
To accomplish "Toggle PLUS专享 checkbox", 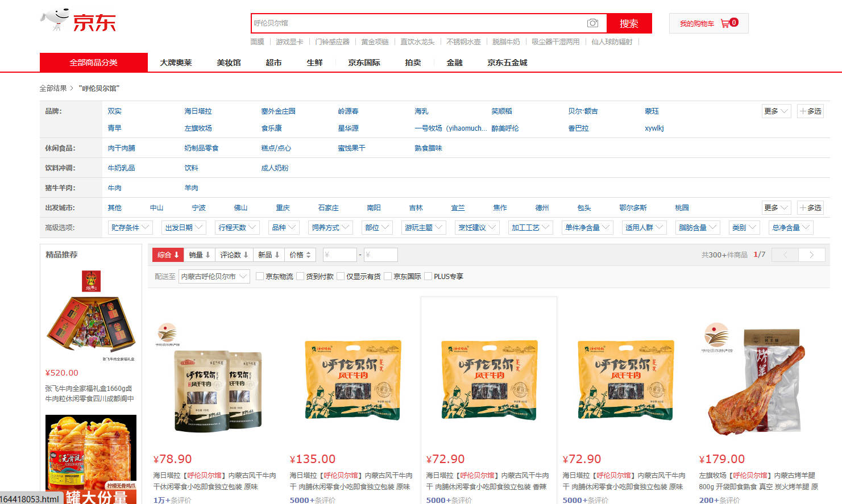I will [x=428, y=276].
